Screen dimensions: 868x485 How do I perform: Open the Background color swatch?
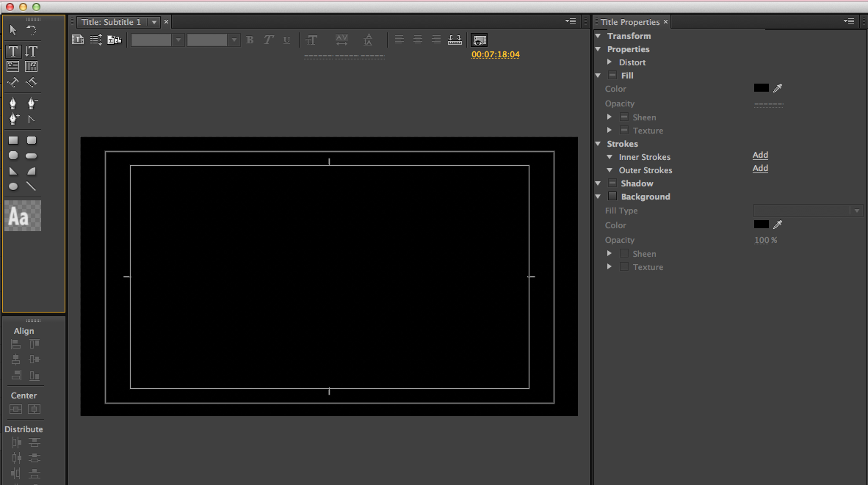pos(762,225)
